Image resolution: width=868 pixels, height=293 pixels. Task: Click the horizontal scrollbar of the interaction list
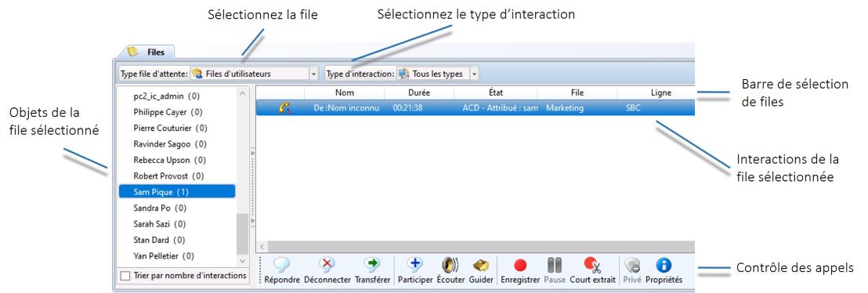pyautogui.click(x=475, y=247)
